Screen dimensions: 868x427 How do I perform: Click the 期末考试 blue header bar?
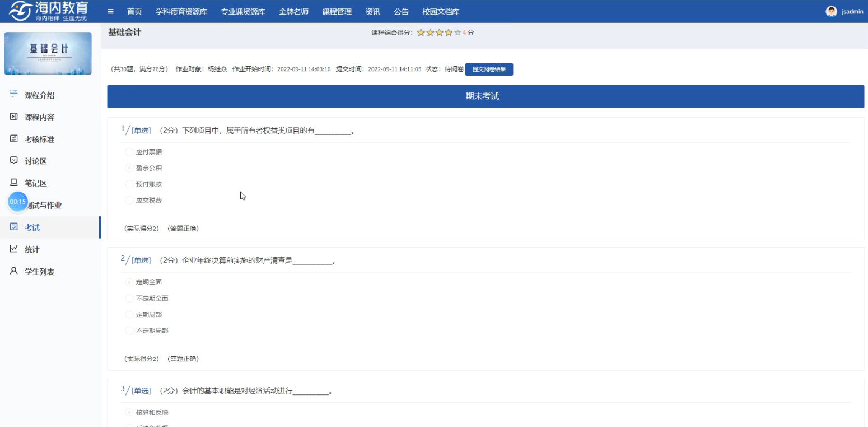click(x=486, y=96)
